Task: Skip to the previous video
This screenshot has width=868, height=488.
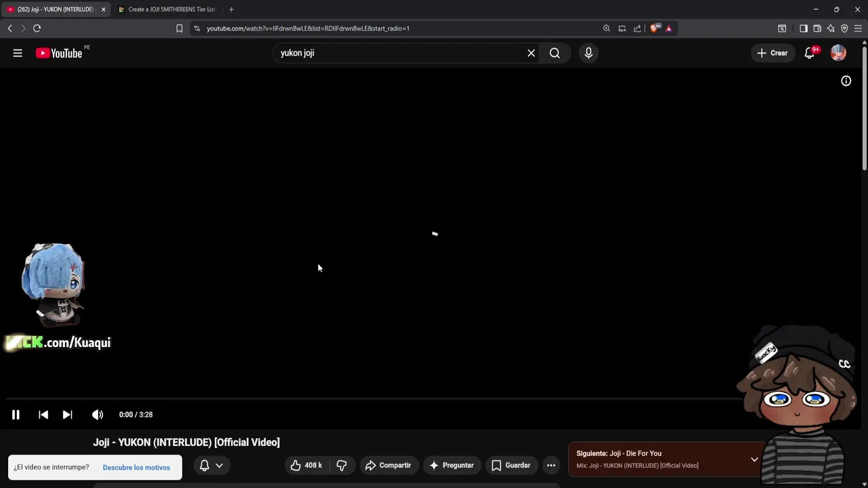Action: click(x=43, y=415)
